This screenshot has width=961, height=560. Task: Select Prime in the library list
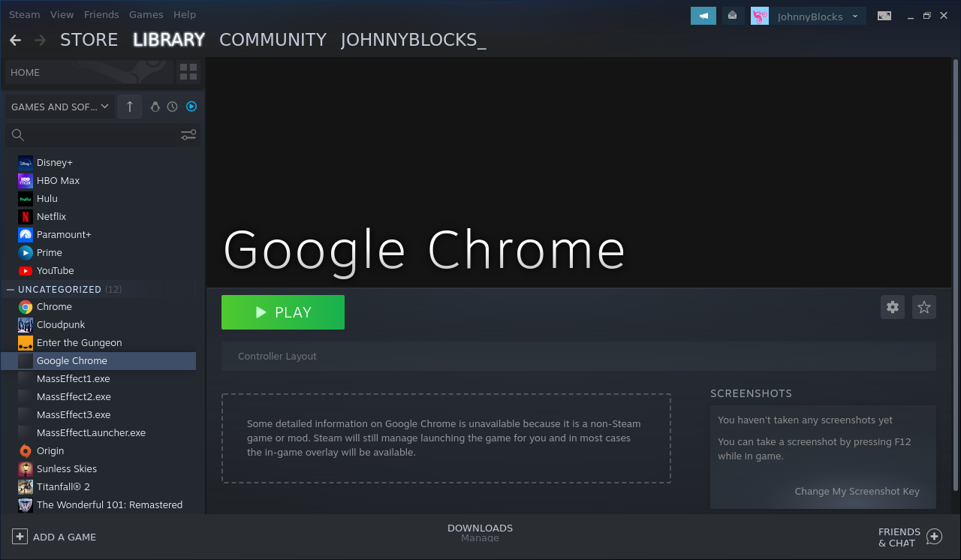(98, 252)
